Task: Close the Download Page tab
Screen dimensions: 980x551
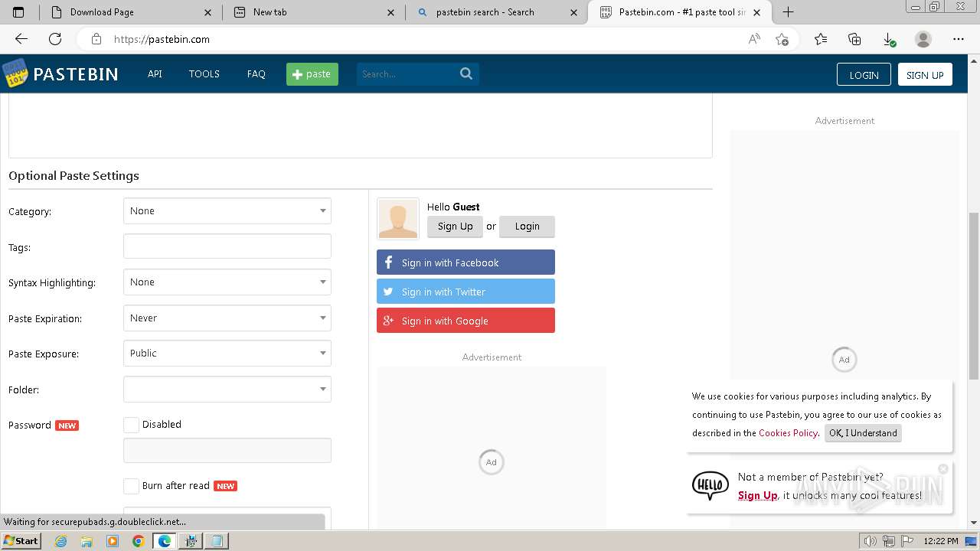Action: tap(208, 12)
